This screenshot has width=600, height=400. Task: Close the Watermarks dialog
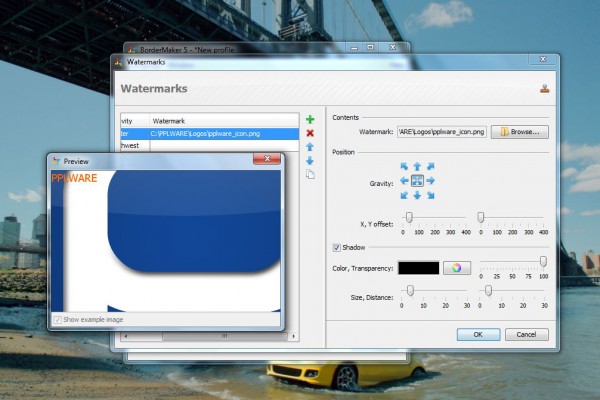pos(543,59)
